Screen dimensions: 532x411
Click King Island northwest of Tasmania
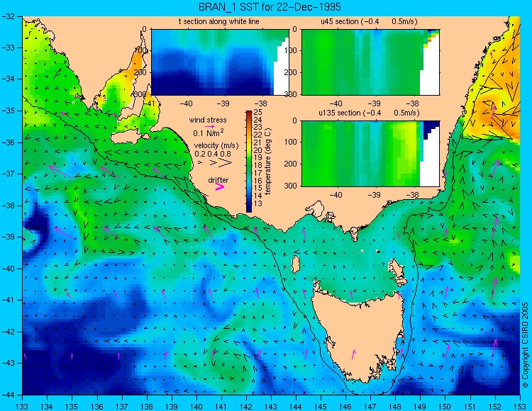click(x=296, y=264)
